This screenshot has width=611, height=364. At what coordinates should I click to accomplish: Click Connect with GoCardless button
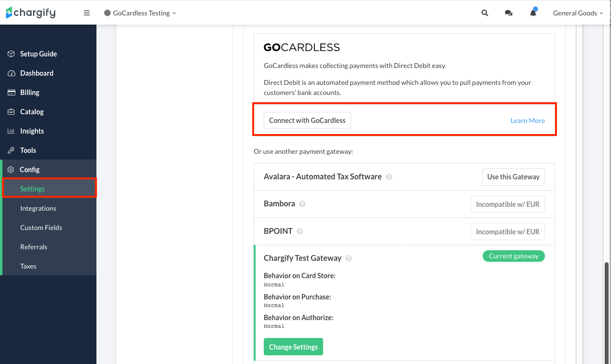point(307,121)
